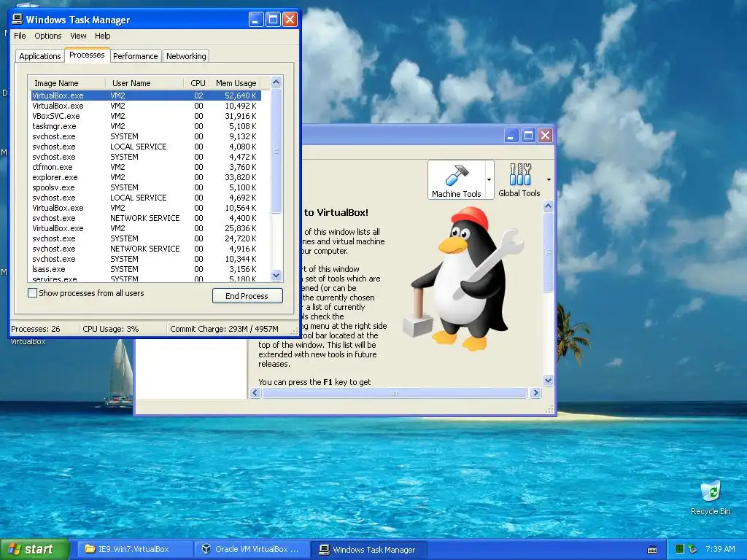This screenshot has width=747, height=560.
Task: Click the Commit Charge status entry
Action: coord(224,329)
